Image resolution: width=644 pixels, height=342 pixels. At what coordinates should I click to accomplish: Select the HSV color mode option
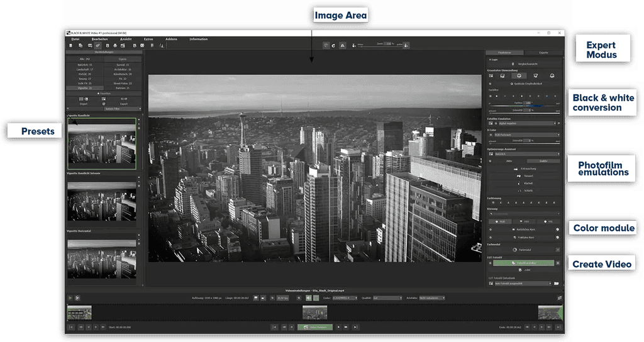pyautogui.click(x=525, y=221)
